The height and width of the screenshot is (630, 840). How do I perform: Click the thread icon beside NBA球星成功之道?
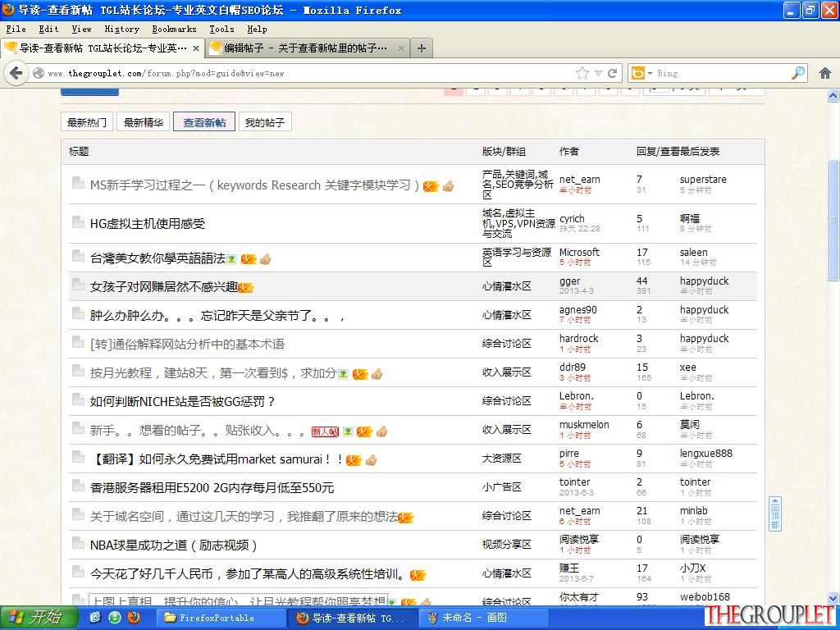click(78, 543)
